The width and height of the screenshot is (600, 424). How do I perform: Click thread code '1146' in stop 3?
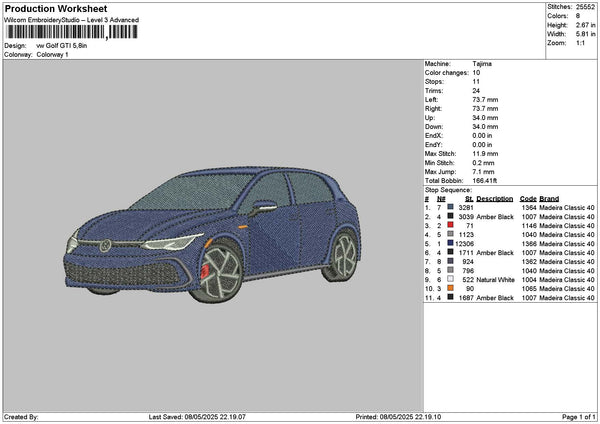529,226
